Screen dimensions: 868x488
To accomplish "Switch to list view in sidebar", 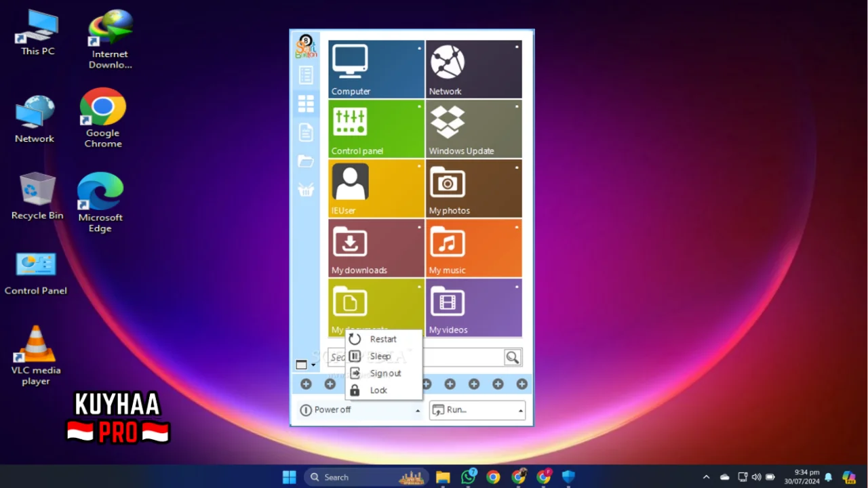I will (x=306, y=75).
